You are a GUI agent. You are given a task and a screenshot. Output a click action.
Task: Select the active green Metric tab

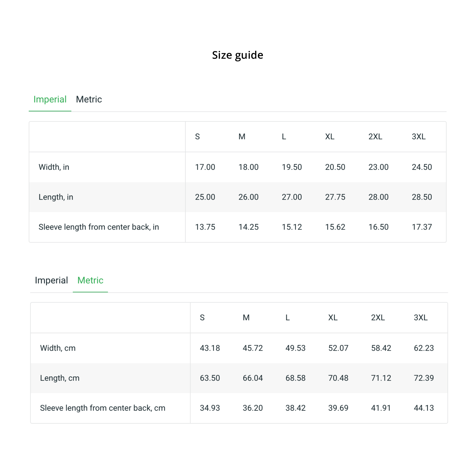coord(90,280)
